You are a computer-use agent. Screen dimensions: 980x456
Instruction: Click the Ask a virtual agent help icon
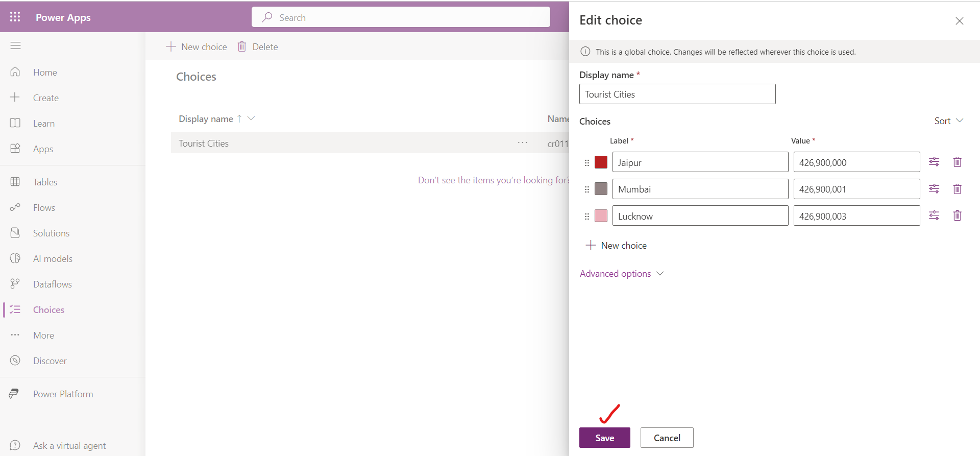(15, 445)
